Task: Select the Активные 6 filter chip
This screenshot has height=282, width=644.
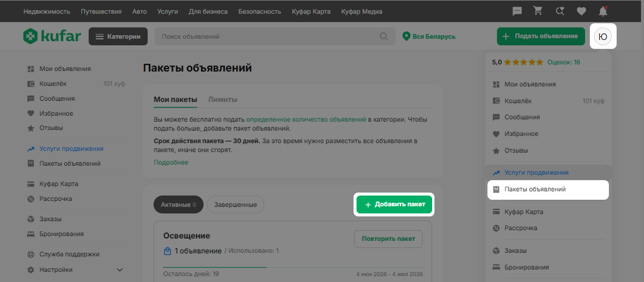Action: [178, 204]
